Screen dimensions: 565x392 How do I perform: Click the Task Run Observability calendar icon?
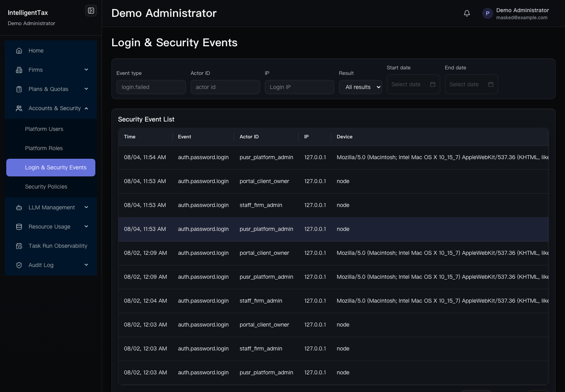point(19,246)
